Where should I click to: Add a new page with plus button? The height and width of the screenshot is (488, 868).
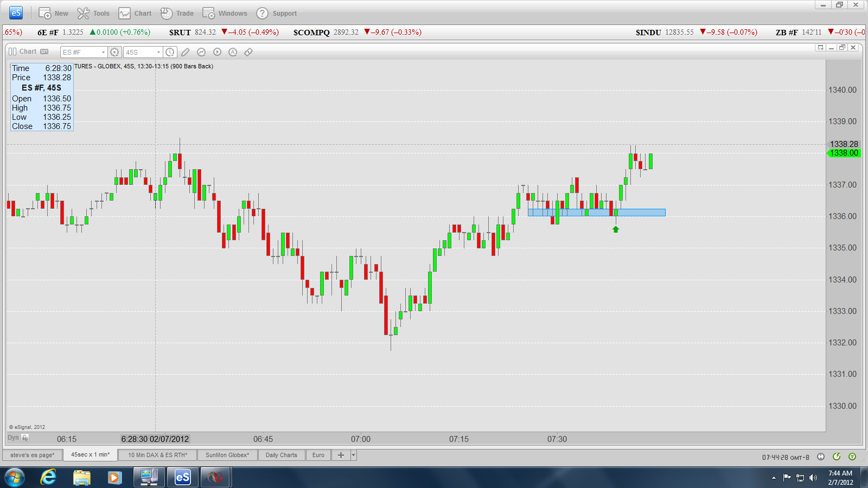click(341, 455)
